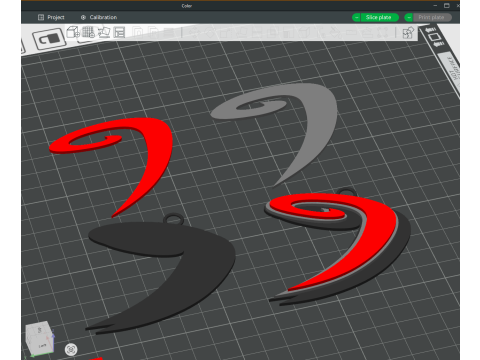This screenshot has width=480, height=360.
Task: Click the Arrange objects toolbar icon
Action: 119,32
